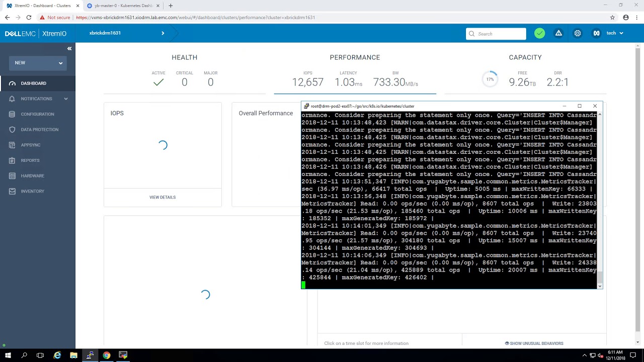The image size is (644, 362).
Task: Click VIEW DETAILS under IOPS card
Action: coord(163,197)
